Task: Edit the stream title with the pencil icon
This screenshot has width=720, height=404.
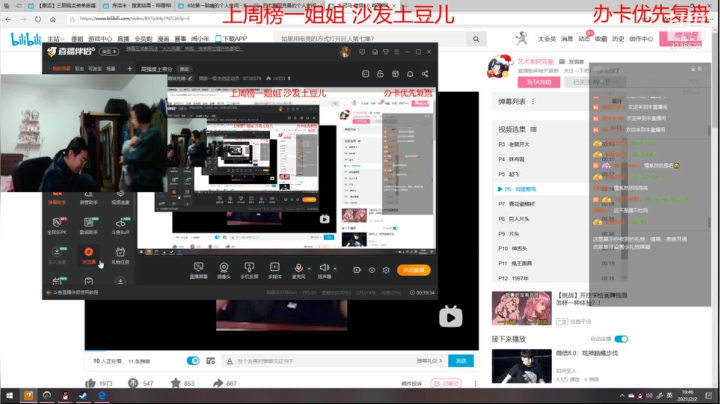Action: (x=190, y=79)
